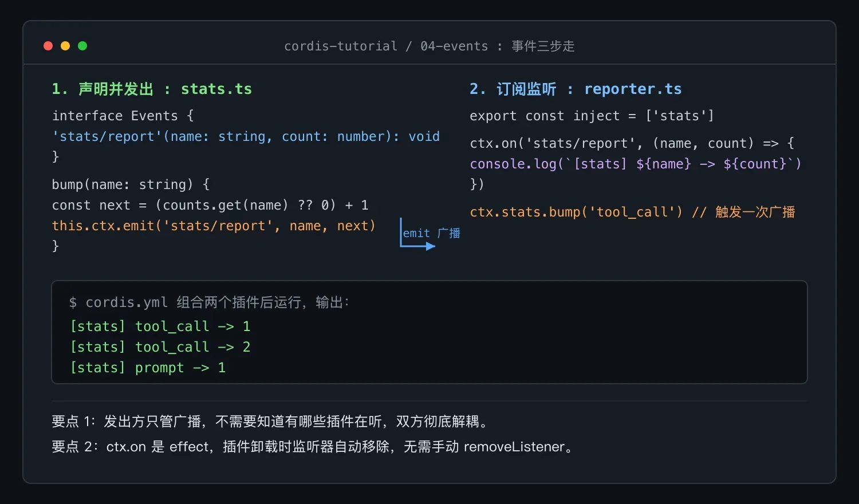Click the green maximize window dot
The width and height of the screenshot is (859, 504).
click(82, 46)
